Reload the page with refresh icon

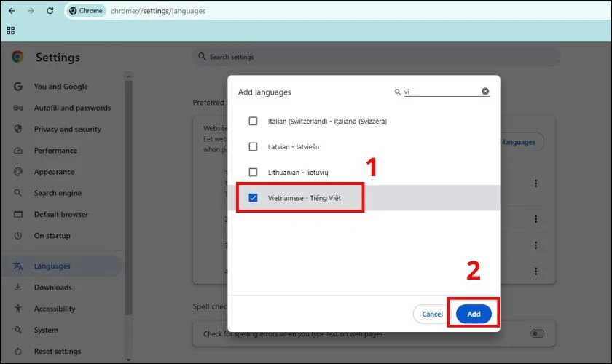50,11
